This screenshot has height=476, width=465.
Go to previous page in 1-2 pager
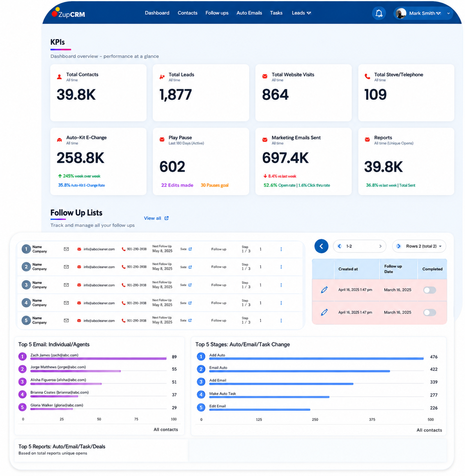[x=340, y=246]
